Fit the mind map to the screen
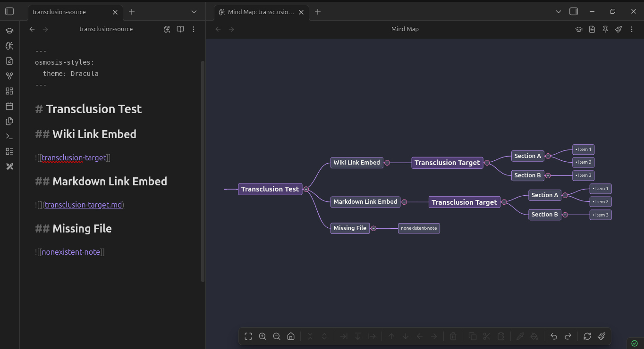 click(x=248, y=336)
